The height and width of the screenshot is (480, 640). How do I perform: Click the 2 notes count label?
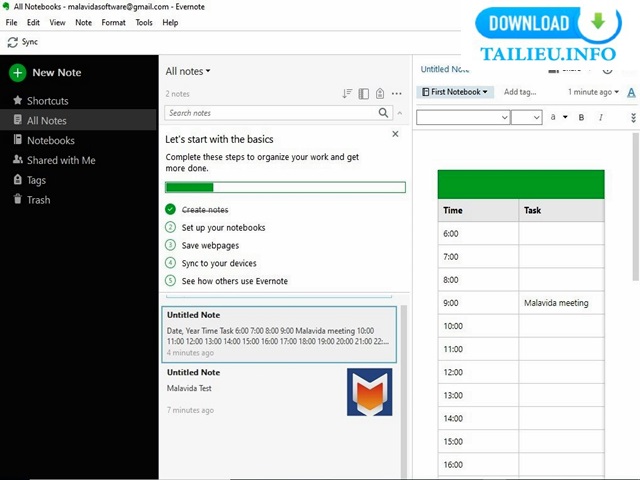click(x=178, y=94)
